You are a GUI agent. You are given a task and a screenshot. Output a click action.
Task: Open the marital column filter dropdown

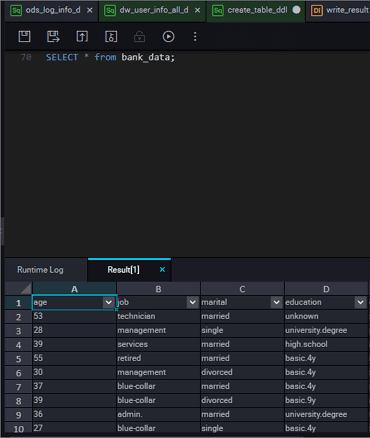[x=277, y=302]
